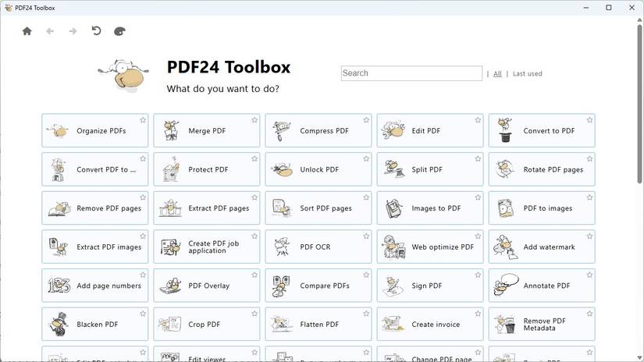
Task: Open the PDF Overlay tool
Action: (x=207, y=286)
